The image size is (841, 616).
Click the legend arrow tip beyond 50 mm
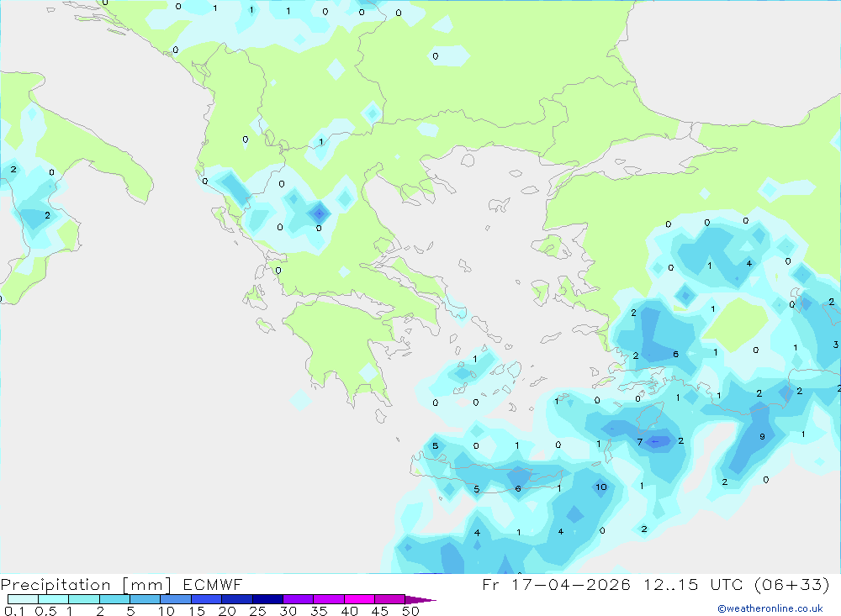(x=421, y=600)
